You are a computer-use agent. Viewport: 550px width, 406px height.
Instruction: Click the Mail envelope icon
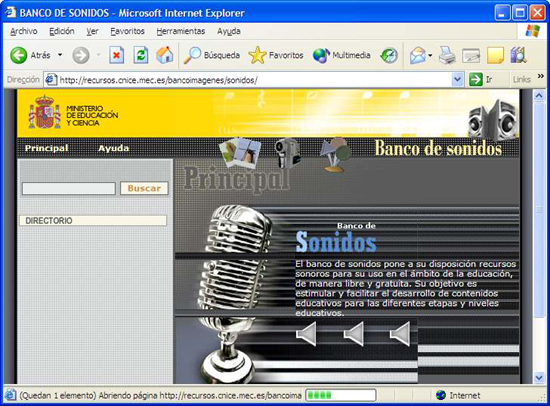tap(417, 55)
